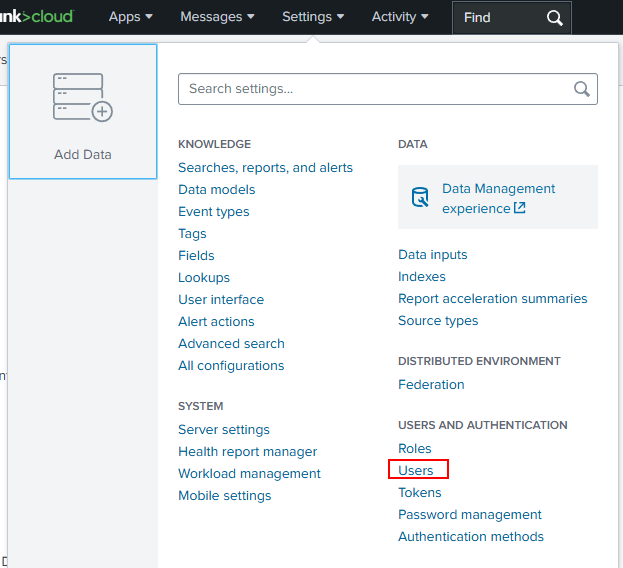623x568 pixels.
Task: Collapse the Settings dropdown menu
Action: [313, 17]
